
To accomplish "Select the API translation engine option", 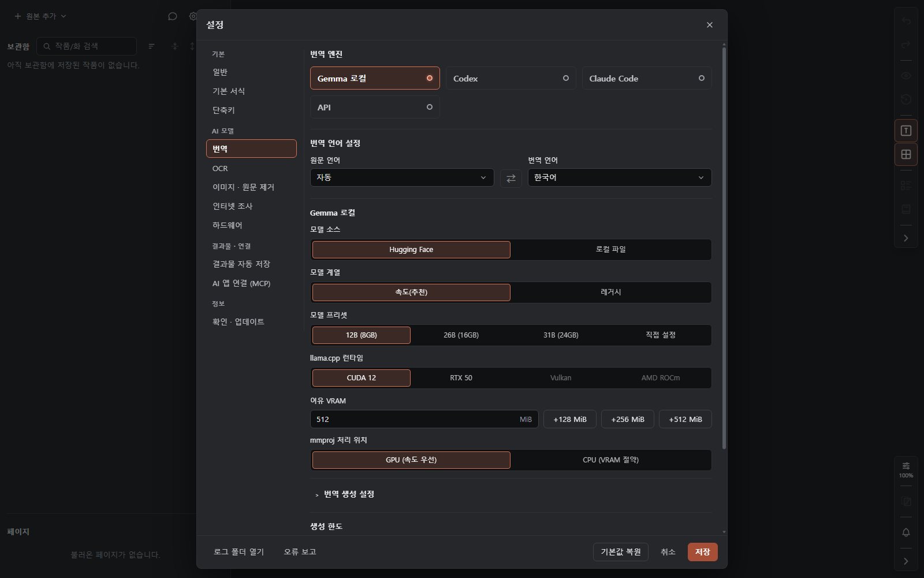I will click(375, 107).
